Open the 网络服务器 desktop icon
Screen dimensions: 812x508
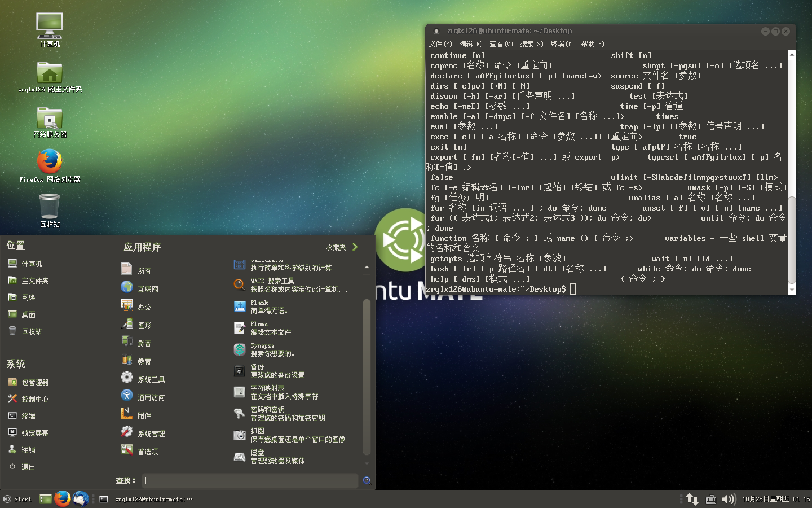(50, 122)
